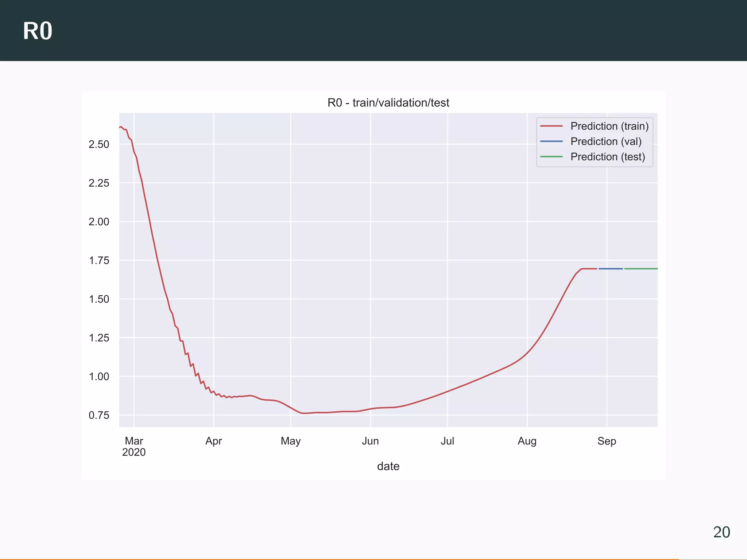Click the Sep x-axis tick label
The width and height of the screenshot is (747, 560).
tap(607, 441)
